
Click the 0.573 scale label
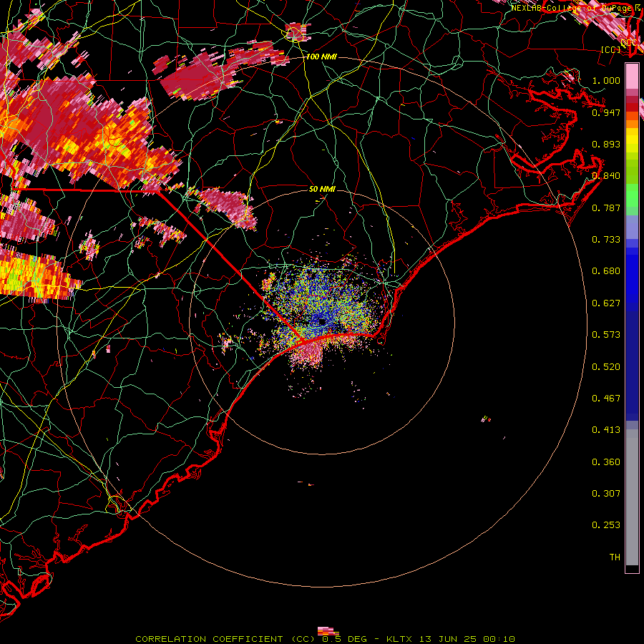(606, 334)
